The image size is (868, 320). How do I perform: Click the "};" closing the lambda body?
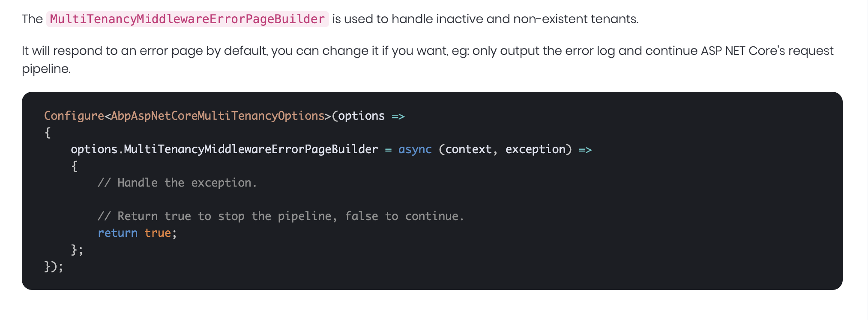tap(77, 250)
